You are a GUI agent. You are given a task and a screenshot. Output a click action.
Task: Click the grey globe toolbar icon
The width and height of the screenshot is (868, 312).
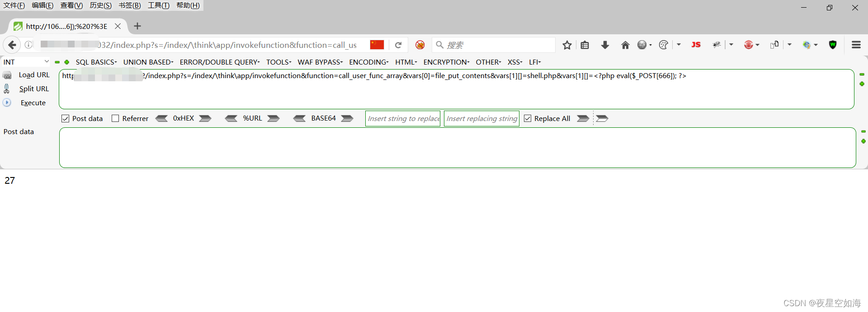642,45
